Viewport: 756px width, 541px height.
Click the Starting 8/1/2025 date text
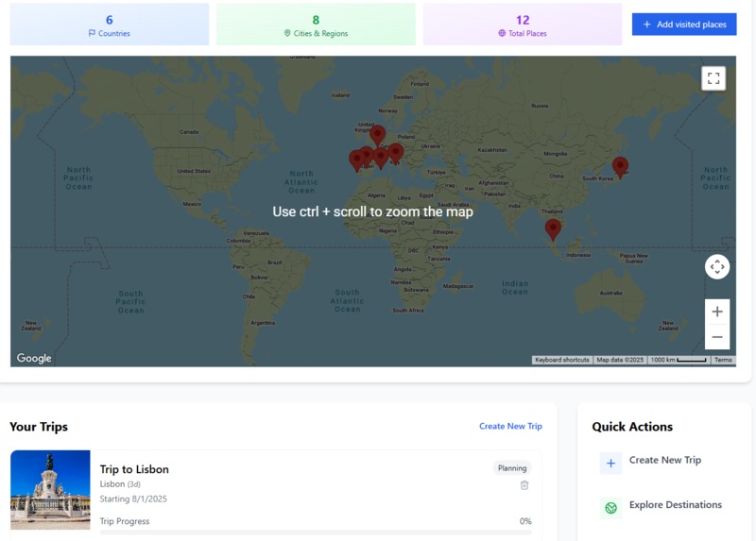[x=133, y=499]
